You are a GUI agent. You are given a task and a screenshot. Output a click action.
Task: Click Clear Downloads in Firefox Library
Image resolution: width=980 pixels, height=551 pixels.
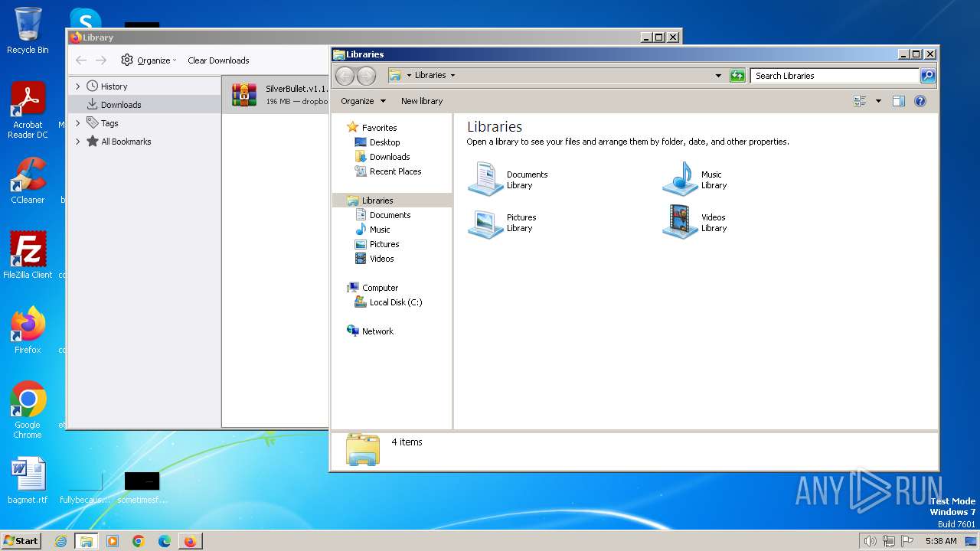(218, 60)
